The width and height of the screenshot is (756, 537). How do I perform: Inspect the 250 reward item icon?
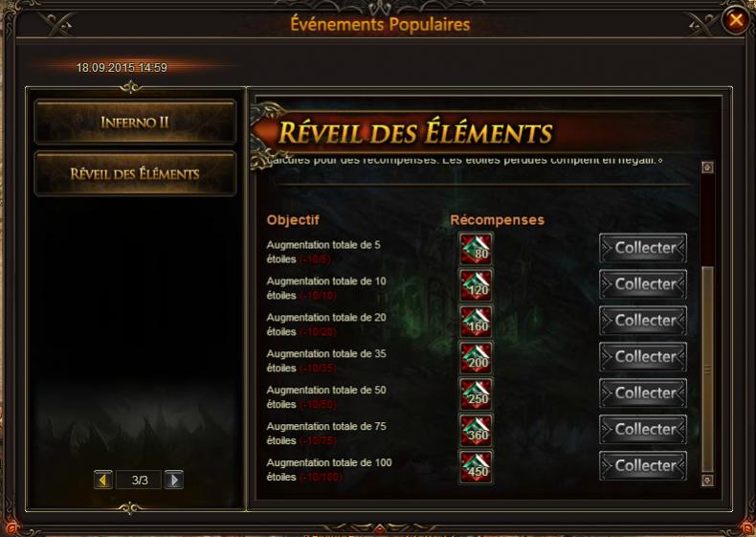[x=476, y=393]
